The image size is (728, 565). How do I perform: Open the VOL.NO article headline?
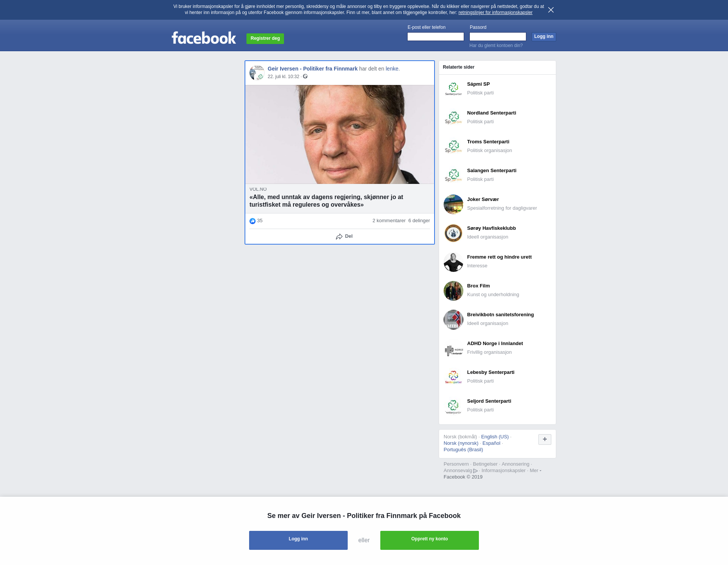(326, 201)
